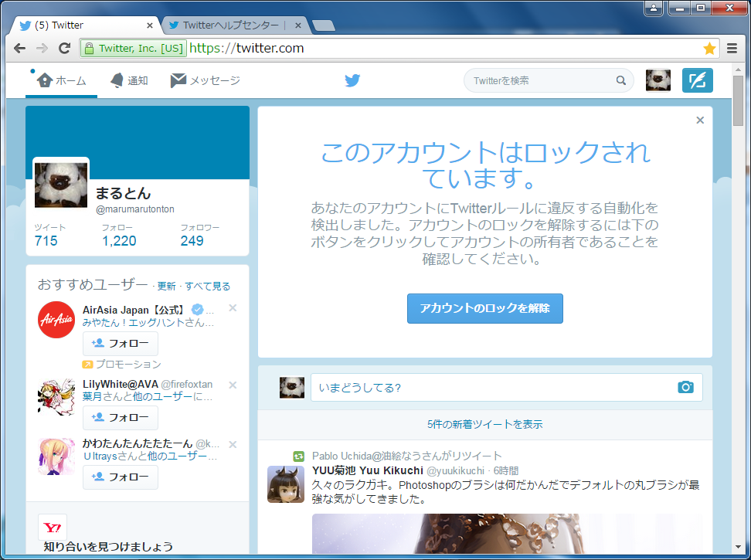The image size is (751, 560).
Task: Click the Chrome user profile button in the title bar
Action: pos(654,8)
